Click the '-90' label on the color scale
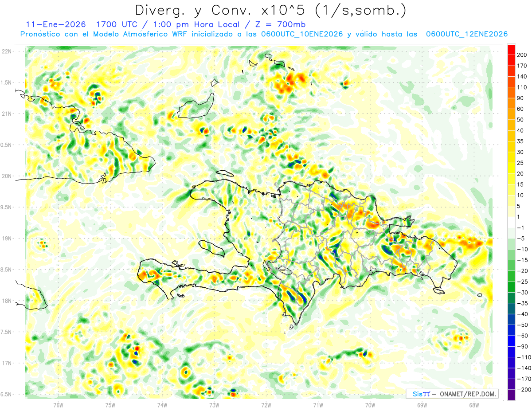Screen dimensions: 532x411 click(x=522, y=346)
